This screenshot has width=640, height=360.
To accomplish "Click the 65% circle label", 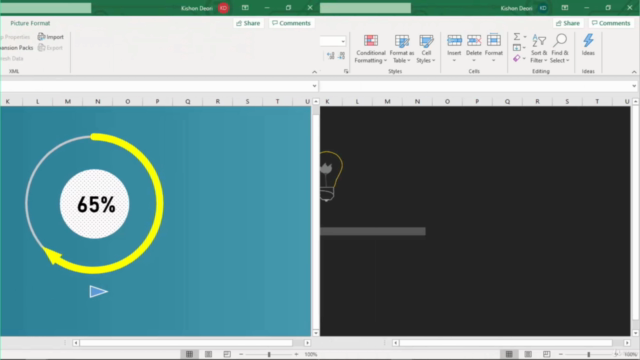I will click(x=96, y=204).
